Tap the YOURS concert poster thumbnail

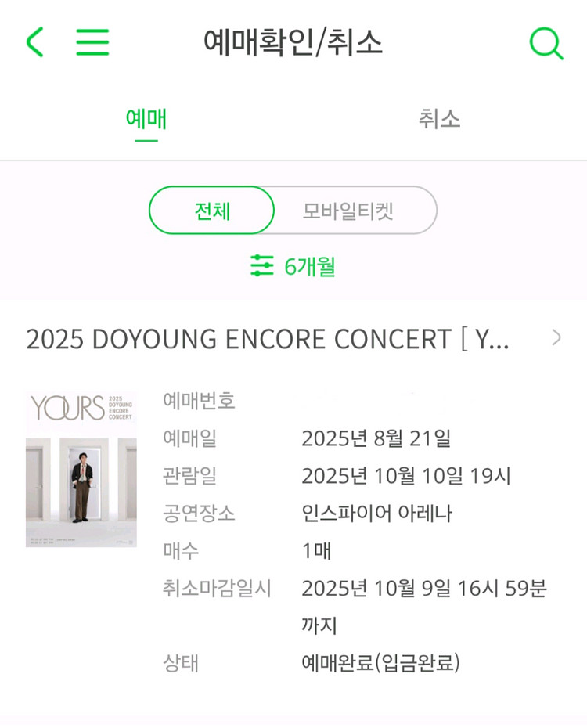click(81, 469)
